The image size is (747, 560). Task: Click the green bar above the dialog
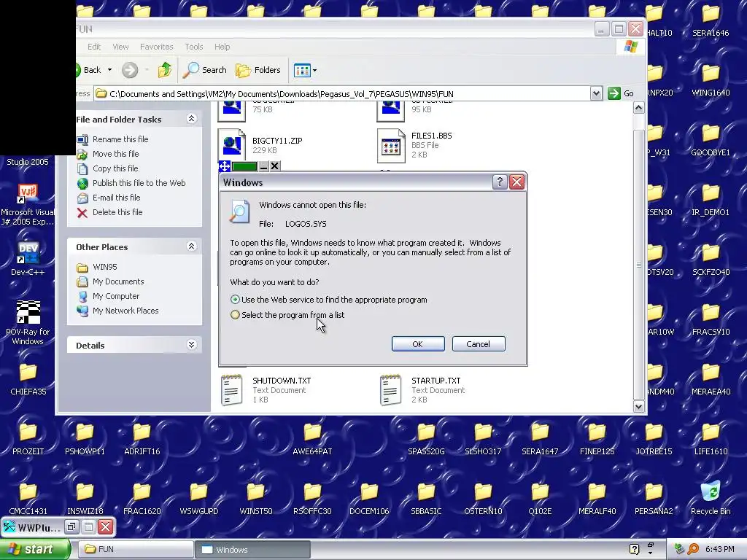(244, 166)
